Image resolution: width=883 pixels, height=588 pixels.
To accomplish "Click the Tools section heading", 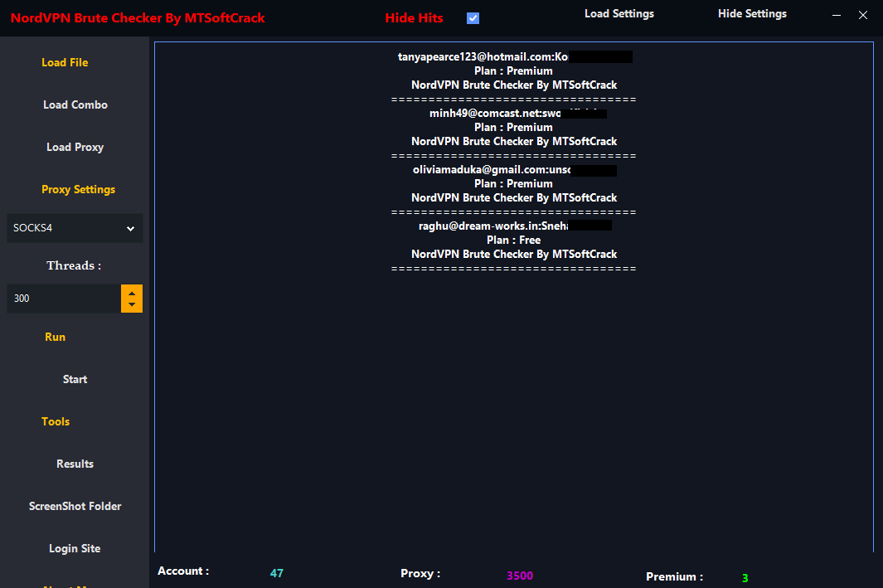I will point(56,421).
